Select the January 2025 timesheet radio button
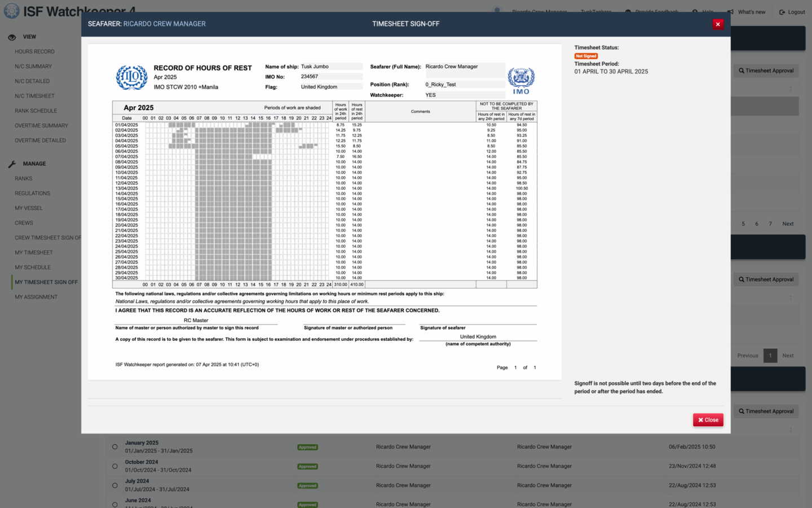 [x=115, y=447]
